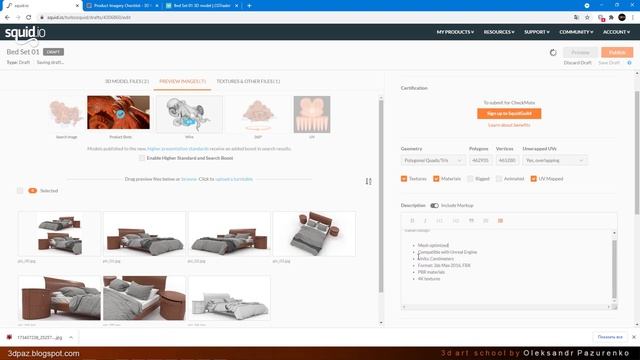The width and height of the screenshot is (640, 360).
Task: Click the Vertices count field
Action: 507,160
